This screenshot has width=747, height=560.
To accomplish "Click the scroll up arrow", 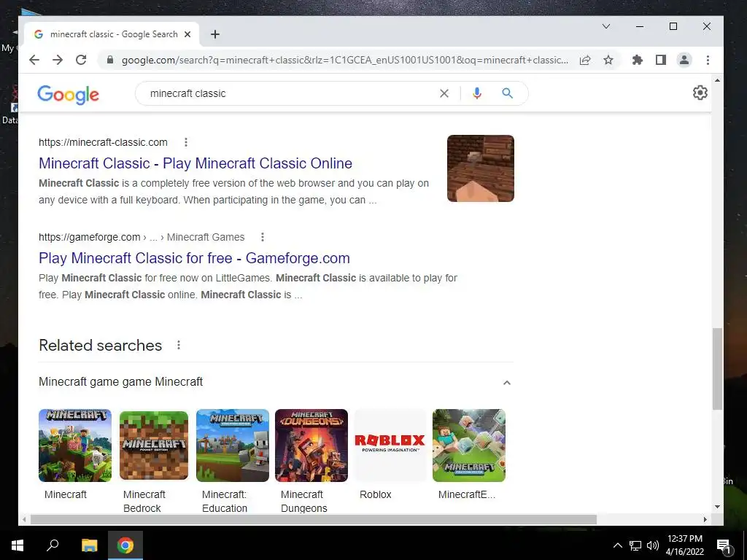I will pos(718,80).
